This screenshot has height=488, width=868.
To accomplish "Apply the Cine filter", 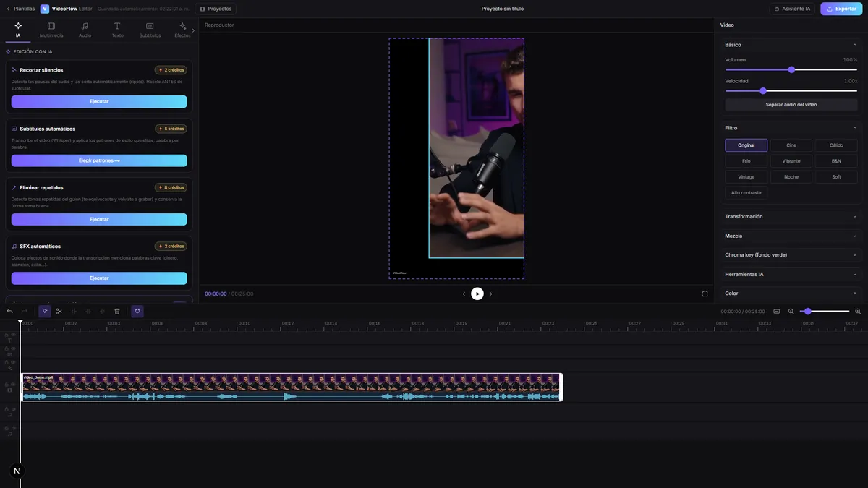I will pyautogui.click(x=791, y=145).
